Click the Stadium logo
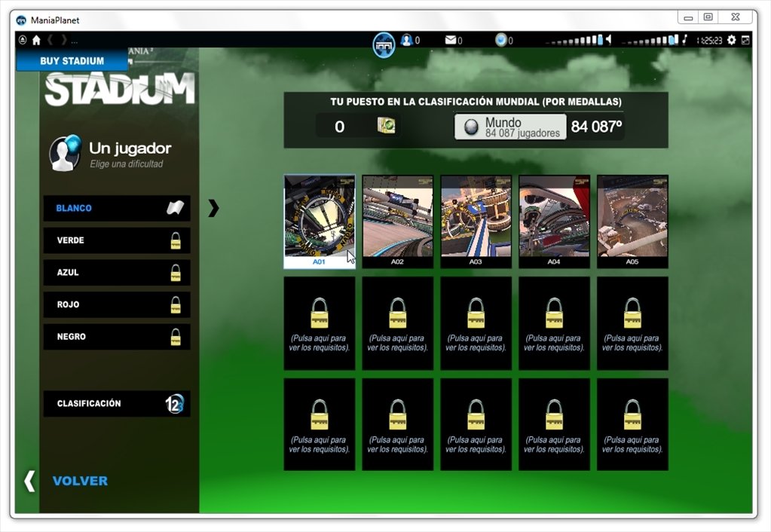The width and height of the screenshot is (771, 532). click(120, 88)
